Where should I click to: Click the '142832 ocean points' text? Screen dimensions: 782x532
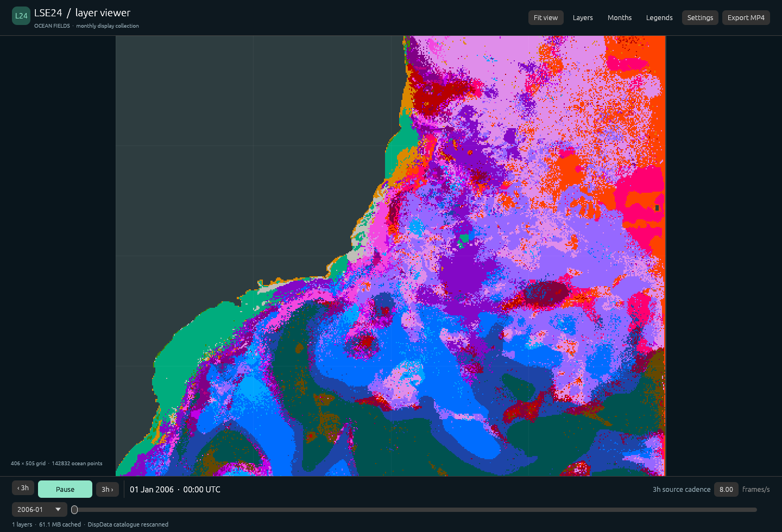77,464
